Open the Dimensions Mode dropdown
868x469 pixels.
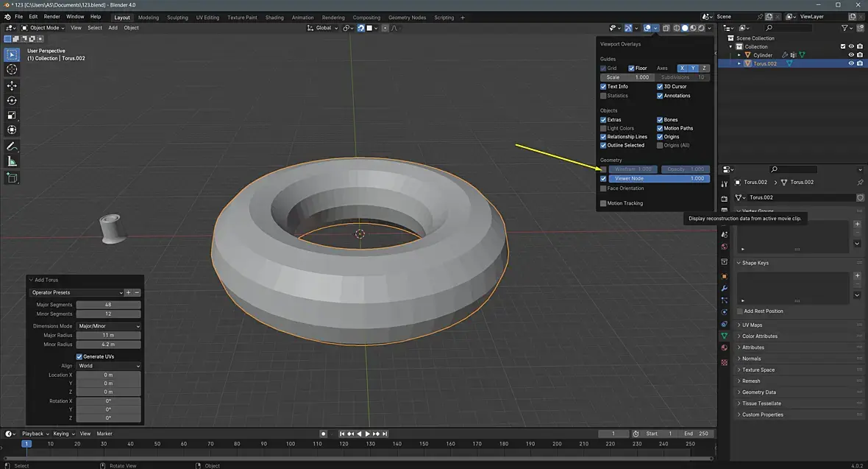(108, 326)
